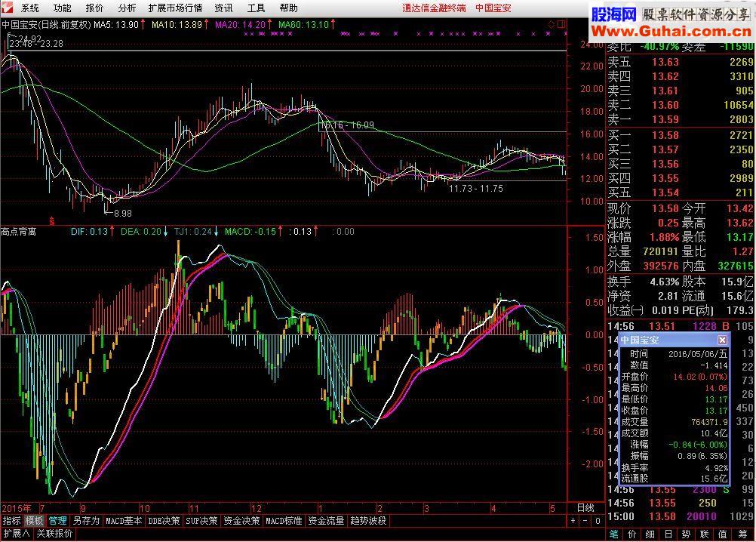Click the 换手 4.63% value

pyautogui.click(x=665, y=281)
